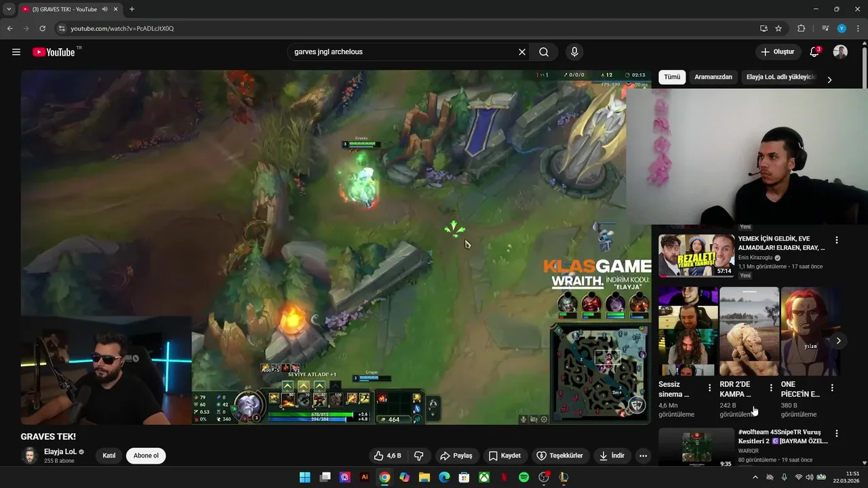Go to the YouTube home logo
868x488 pixels.
click(x=54, y=52)
